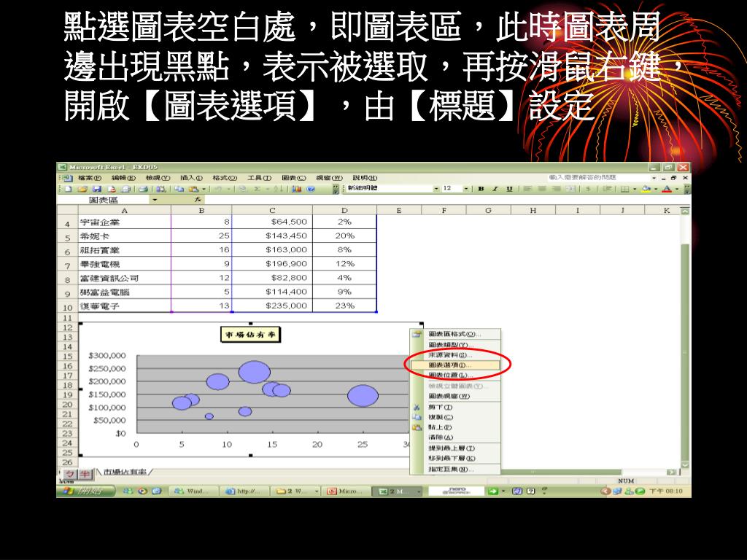Open the 圖表(C) Chart menu

(x=294, y=178)
